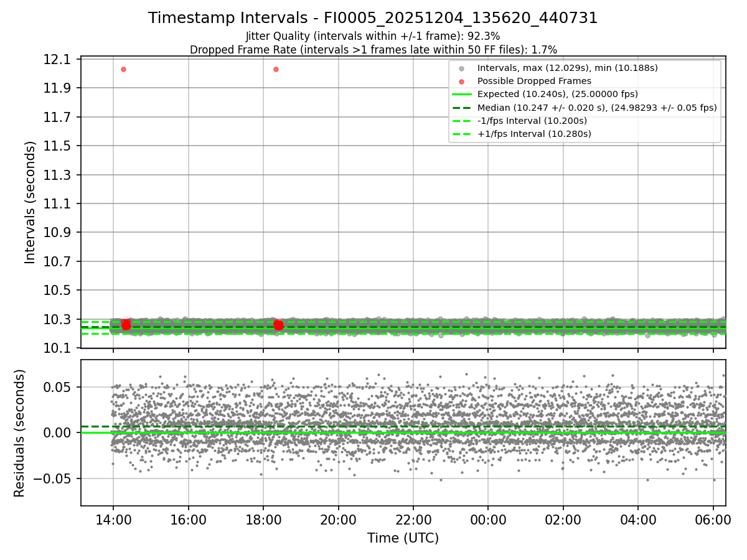Click the dashed line sample beside -1/fps Interval

pyautogui.click(x=461, y=121)
